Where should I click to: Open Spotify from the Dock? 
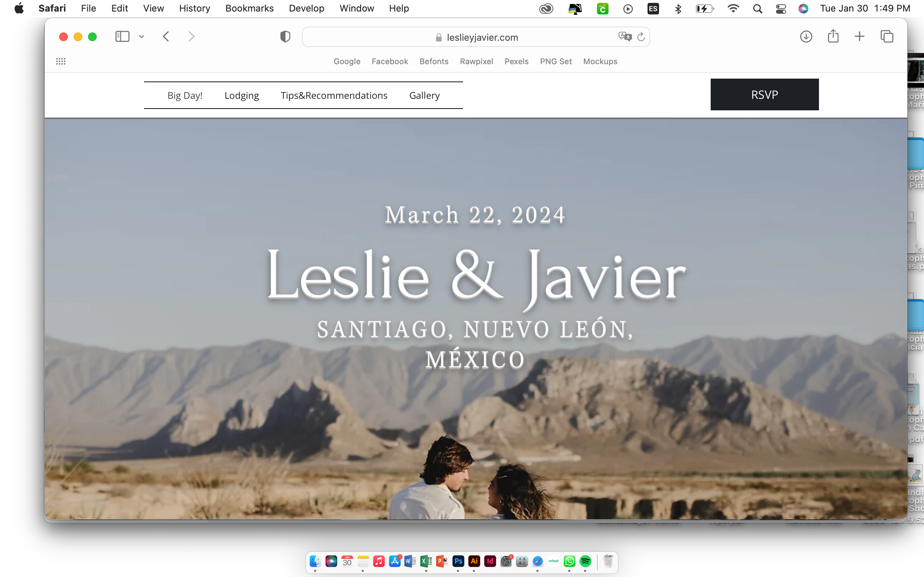[x=585, y=561]
